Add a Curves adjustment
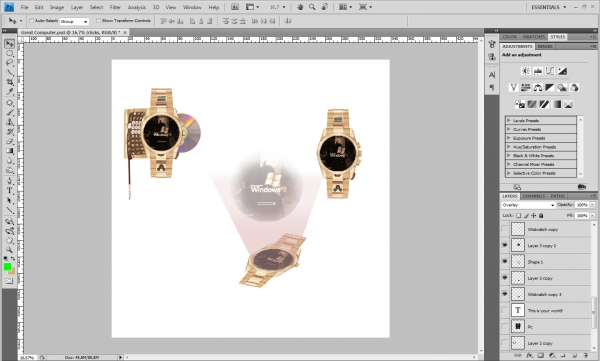 [x=550, y=71]
